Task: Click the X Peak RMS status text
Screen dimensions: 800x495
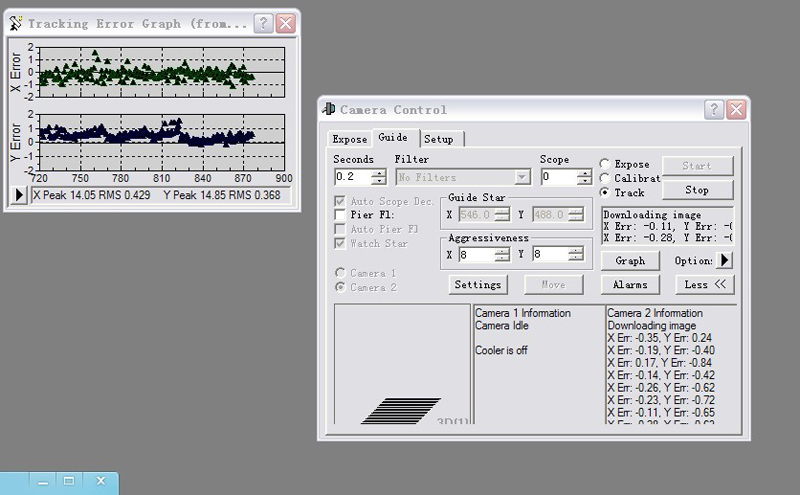Action: click(92, 195)
